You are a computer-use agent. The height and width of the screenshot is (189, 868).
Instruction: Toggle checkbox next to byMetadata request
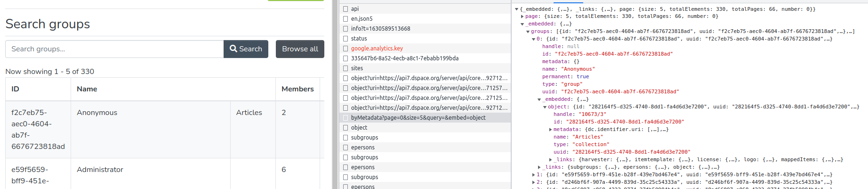pos(346,118)
